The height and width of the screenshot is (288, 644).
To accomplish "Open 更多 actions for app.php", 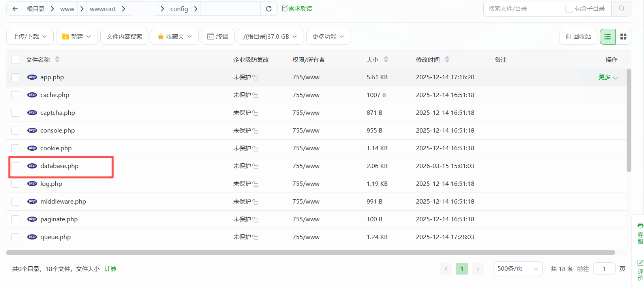I will tap(608, 77).
